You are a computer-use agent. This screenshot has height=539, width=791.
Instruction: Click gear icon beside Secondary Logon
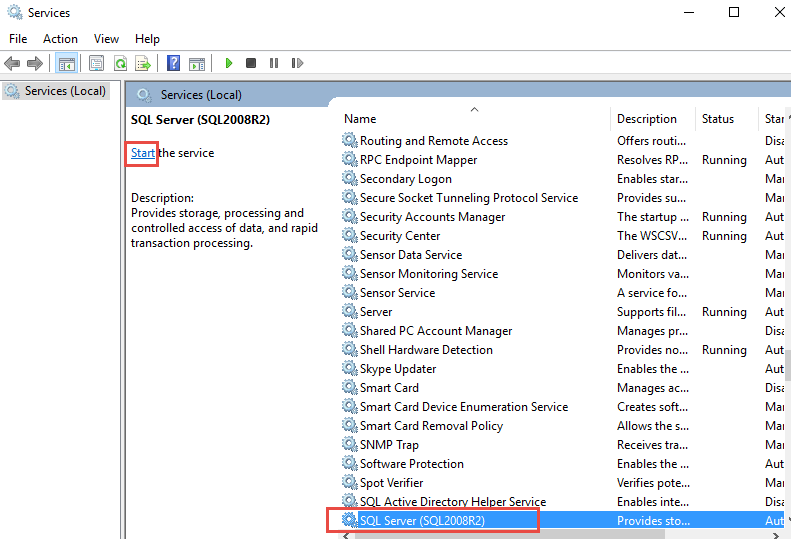pyautogui.click(x=350, y=178)
